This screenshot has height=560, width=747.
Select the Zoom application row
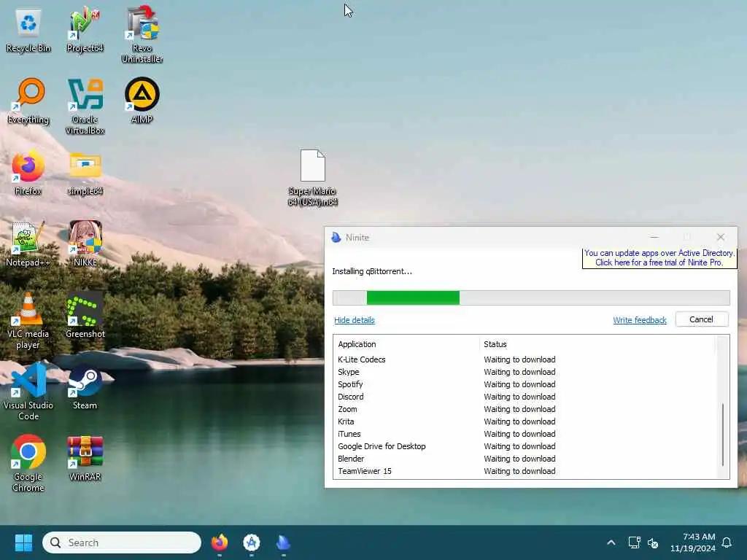(x=525, y=409)
